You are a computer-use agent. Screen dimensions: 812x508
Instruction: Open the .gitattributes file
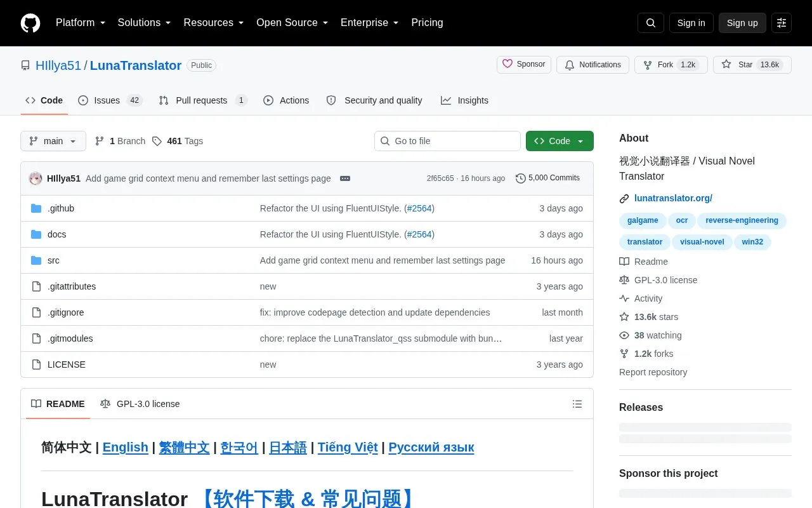pyautogui.click(x=72, y=286)
